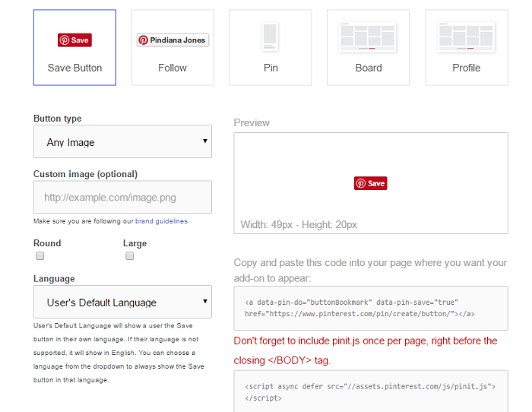Open the Board widget option
The width and height of the screenshot is (532, 412).
(368, 48)
